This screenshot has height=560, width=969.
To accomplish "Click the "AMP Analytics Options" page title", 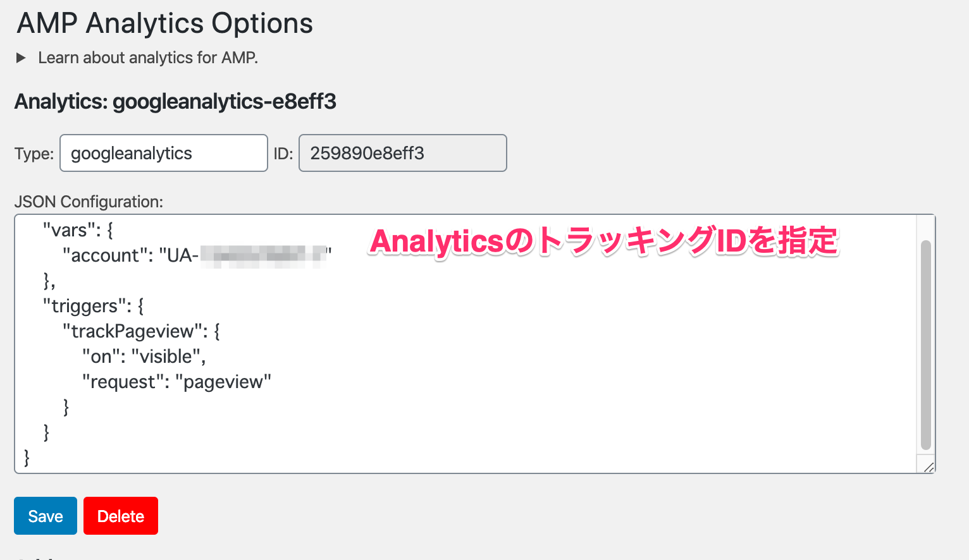I will pos(164,23).
